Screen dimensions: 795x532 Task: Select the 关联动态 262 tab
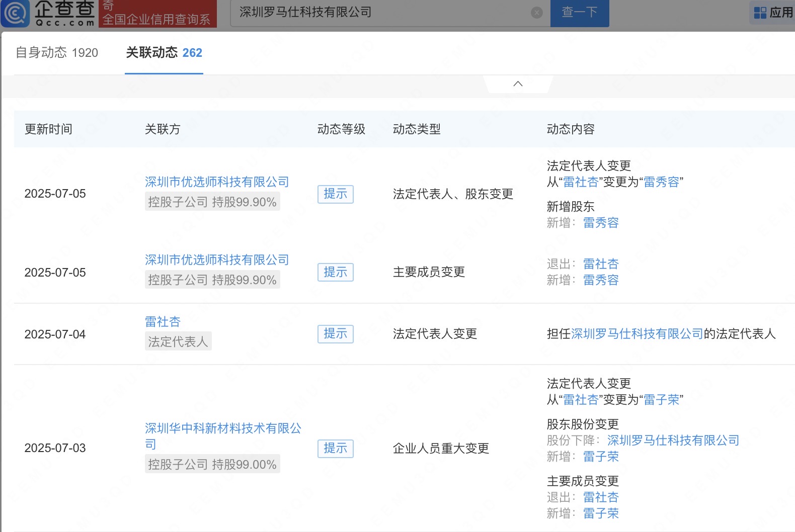coord(164,52)
